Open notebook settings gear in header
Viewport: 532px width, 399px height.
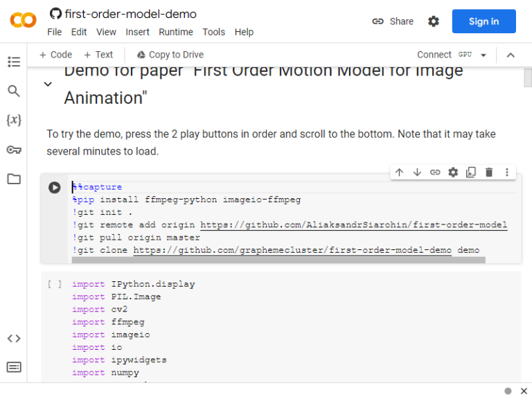click(x=433, y=21)
